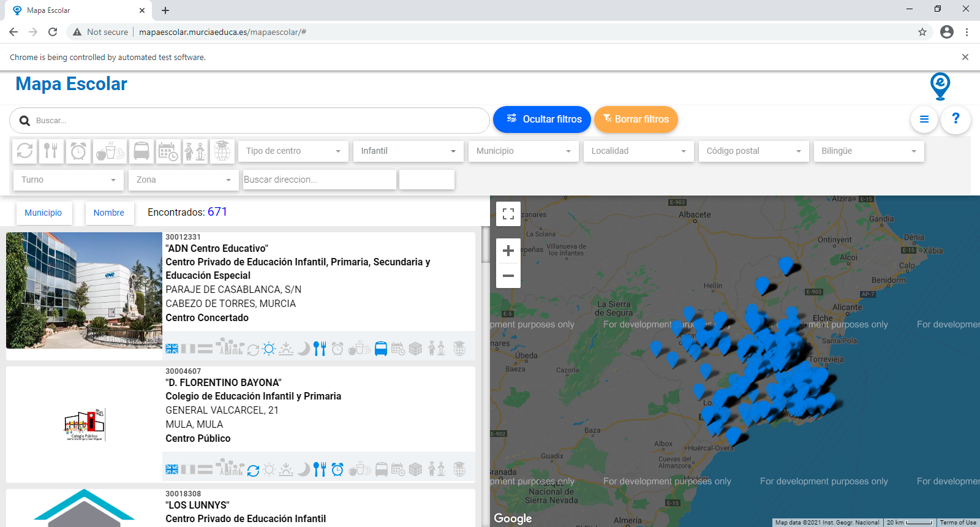Screen dimensions: 980x527
Task: Open a new Chrome tab
Action: pyautogui.click(x=165, y=10)
